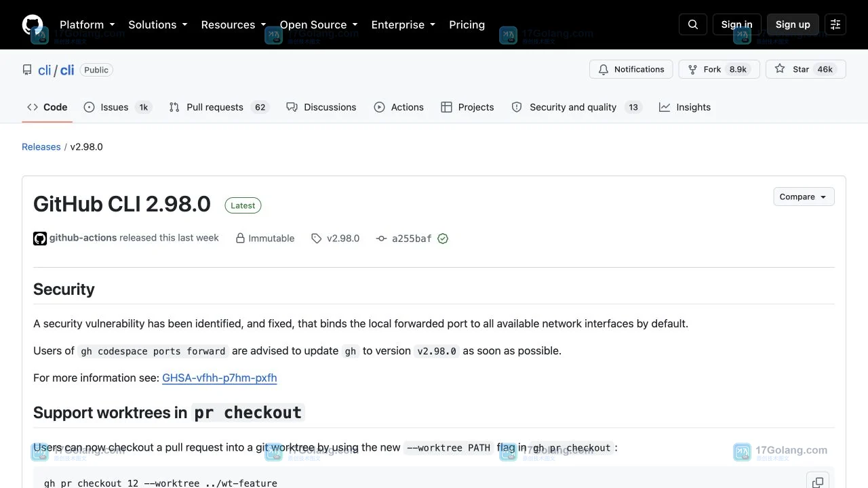Switch to the Pull requests tab
Screen dimensions: 868x488
[x=219, y=107]
